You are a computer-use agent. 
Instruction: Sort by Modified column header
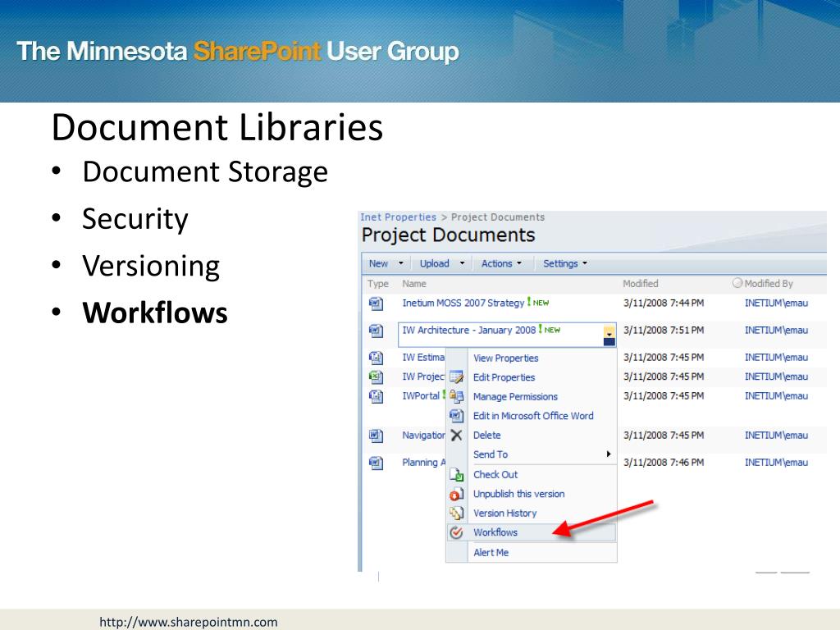click(x=640, y=284)
